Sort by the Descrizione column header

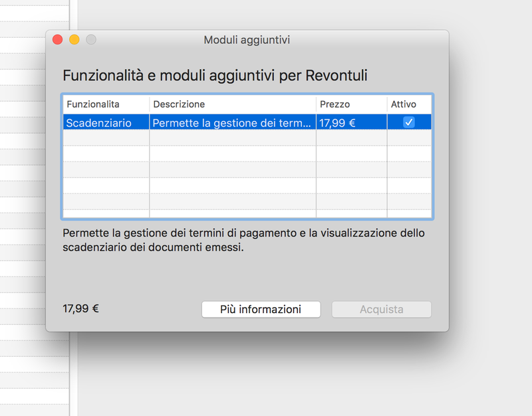point(233,104)
